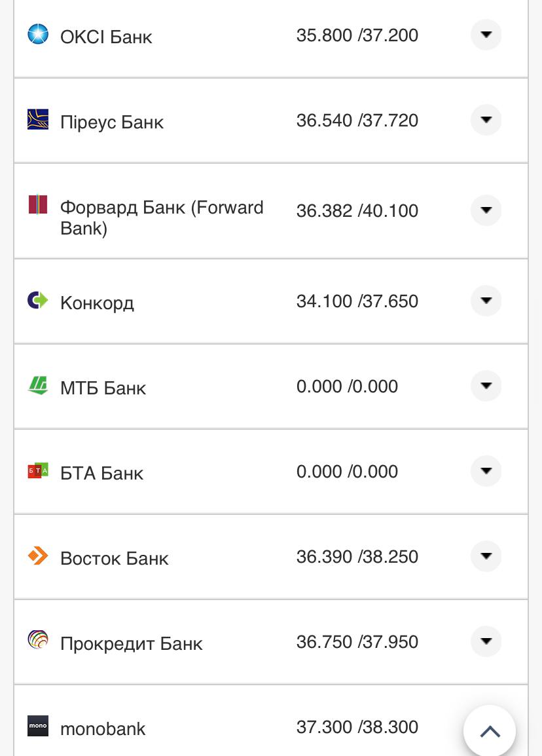This screenshot has height=756, width=542.
Task: Click the БТА Банк logo icon
Action: (38, 470)
